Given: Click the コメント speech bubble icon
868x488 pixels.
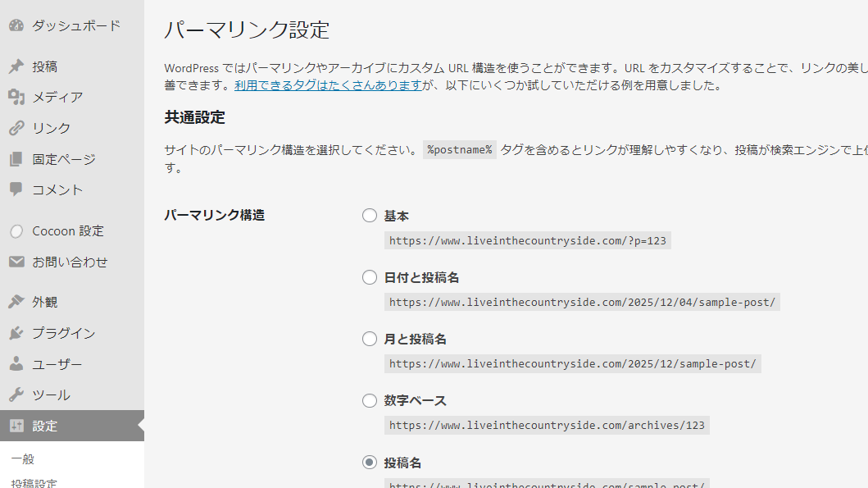Looking at the screenshot, I should coord(16,189).
